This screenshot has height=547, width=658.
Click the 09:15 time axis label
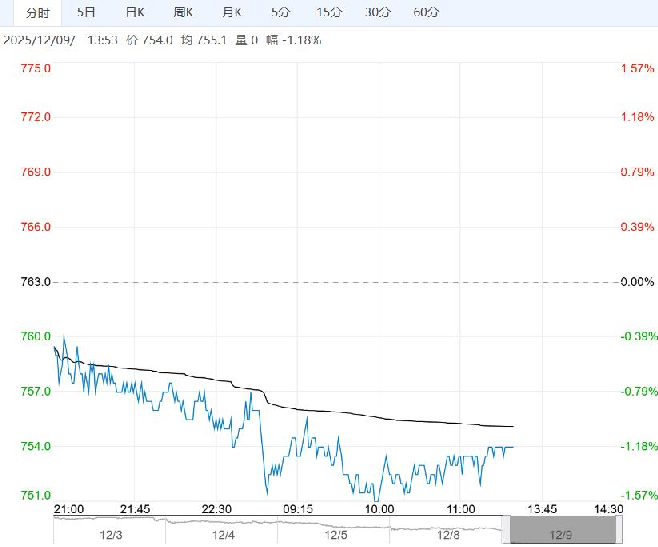pos(299,509)
